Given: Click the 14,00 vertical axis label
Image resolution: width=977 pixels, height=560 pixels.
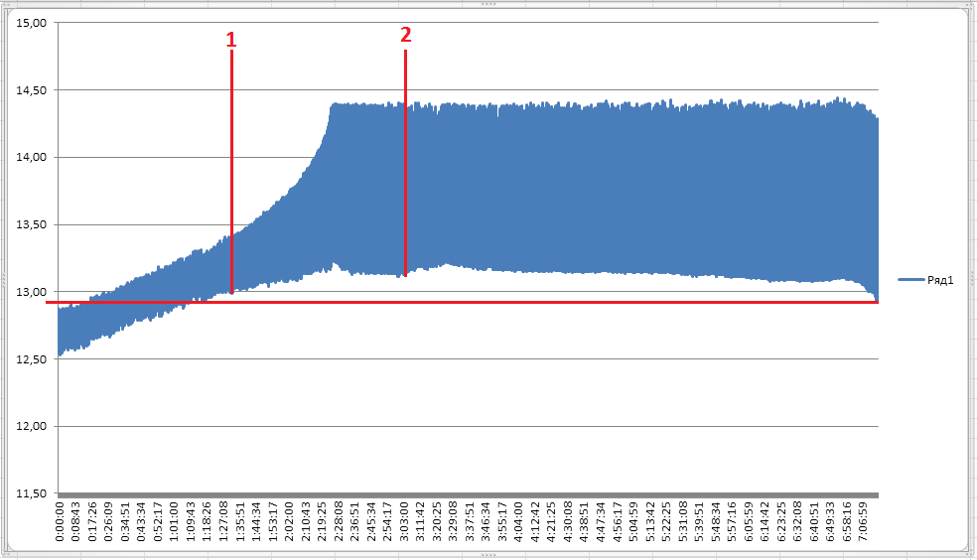Looking at the screenshot, I should click(31, 158).
